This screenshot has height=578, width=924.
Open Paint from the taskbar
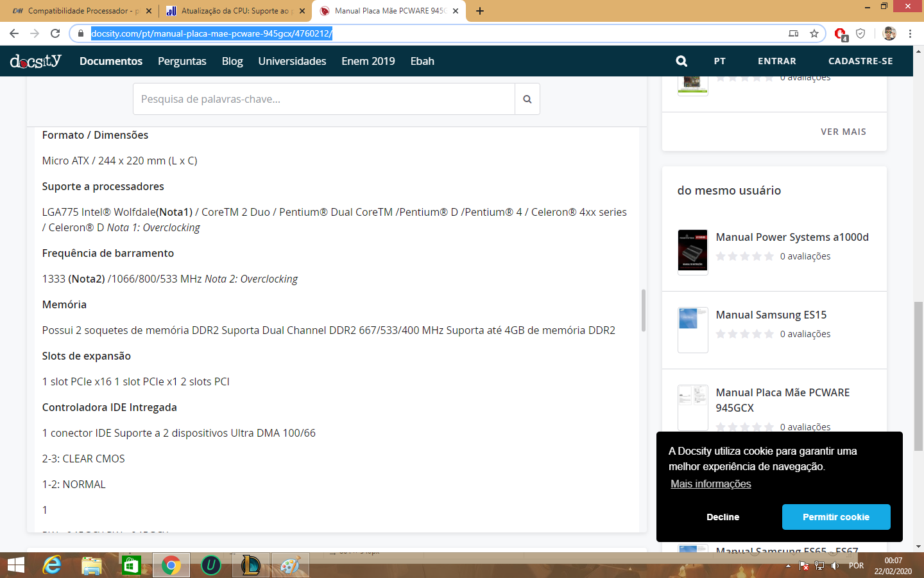(290, 565)
